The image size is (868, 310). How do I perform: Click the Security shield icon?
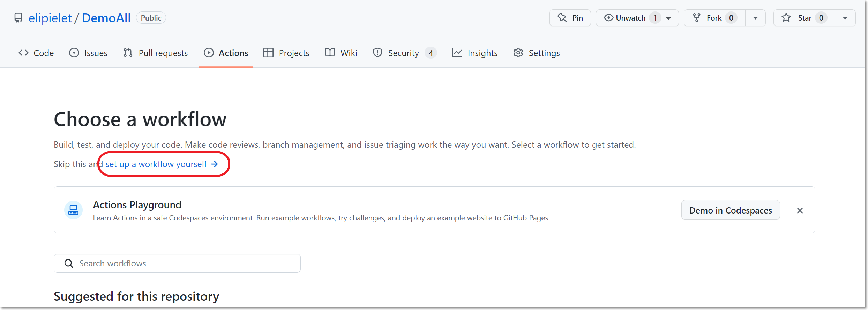click(x=377, y=53)
